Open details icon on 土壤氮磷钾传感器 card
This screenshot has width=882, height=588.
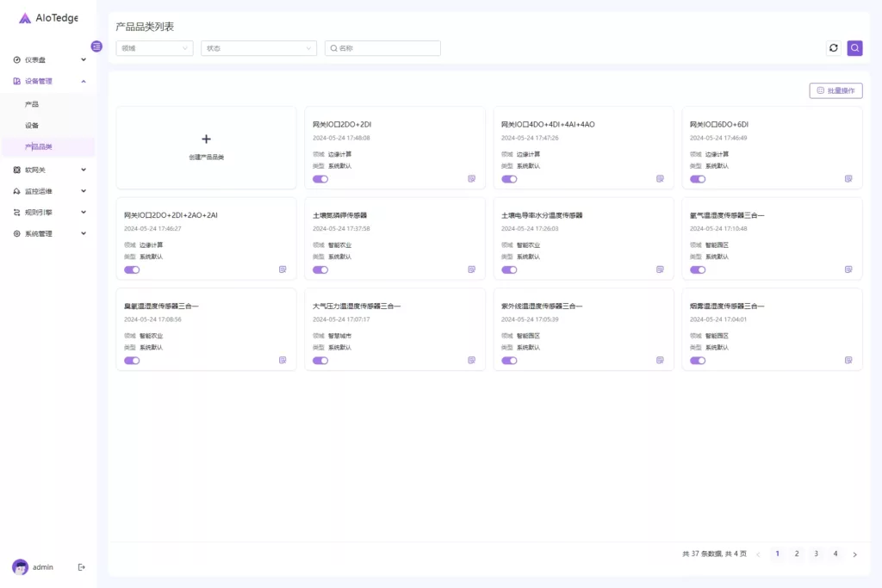pos(471,269)
